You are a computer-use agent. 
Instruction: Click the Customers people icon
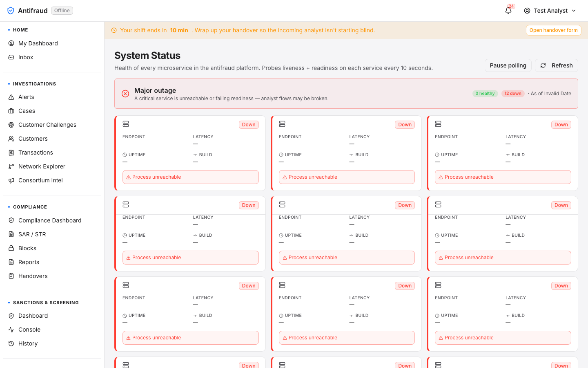(11, 139)
